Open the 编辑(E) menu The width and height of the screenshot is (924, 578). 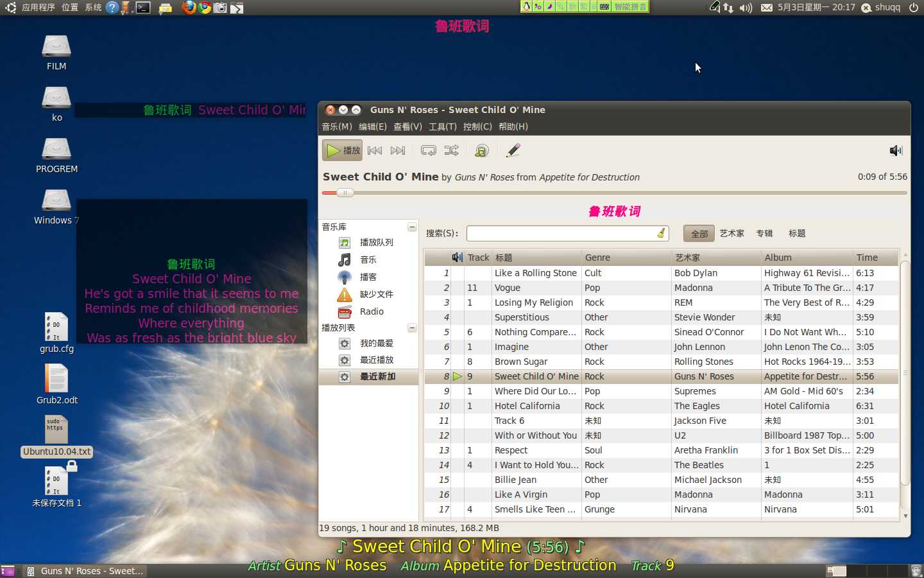tap(373, 127)
